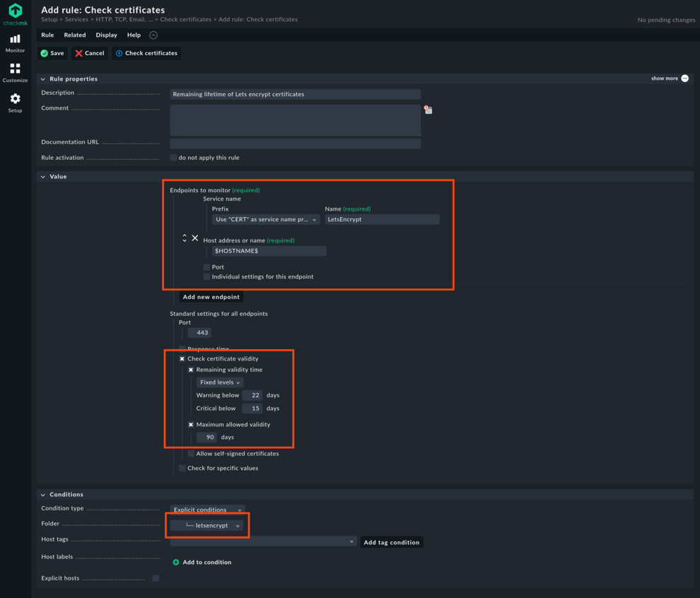This screenshot has height=598, width=700.
Task: Open the Display menu
Action: [106, 35]
